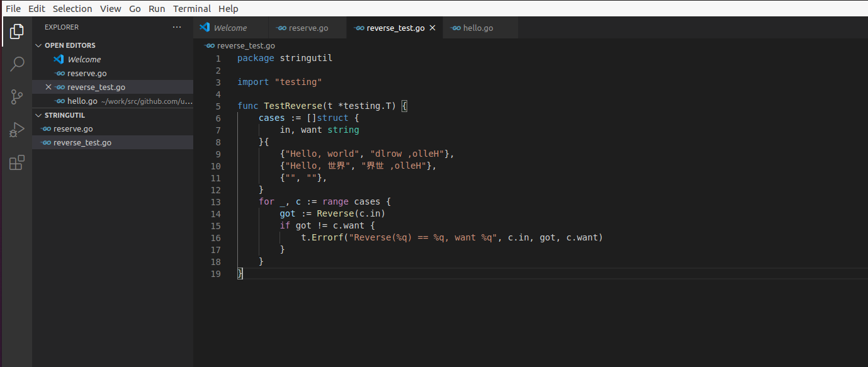The height and width of the screenshot is (367, 868).
Task: Click line number 13 in gutter
Action: point(215,202)
